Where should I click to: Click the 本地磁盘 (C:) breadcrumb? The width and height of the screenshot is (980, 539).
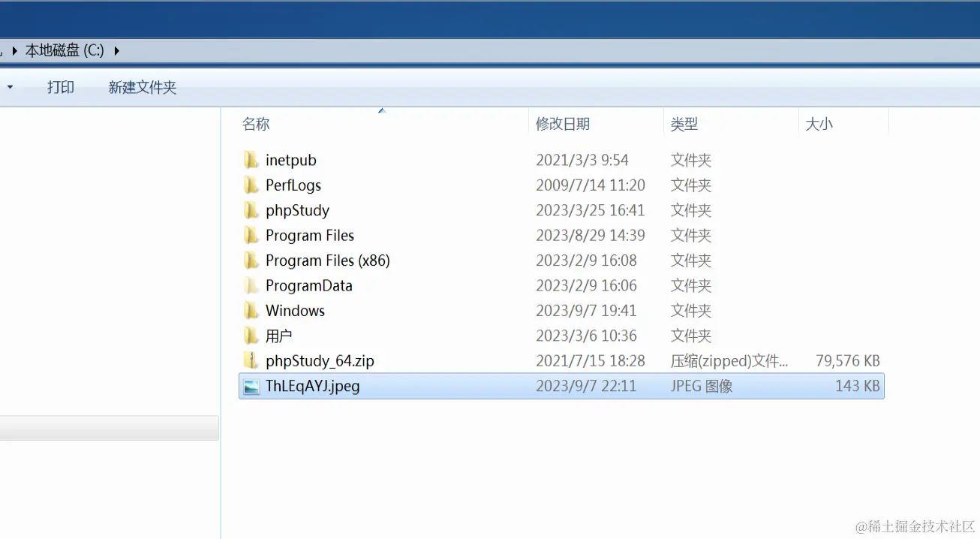pyautogui.click(x=65, y=51)
